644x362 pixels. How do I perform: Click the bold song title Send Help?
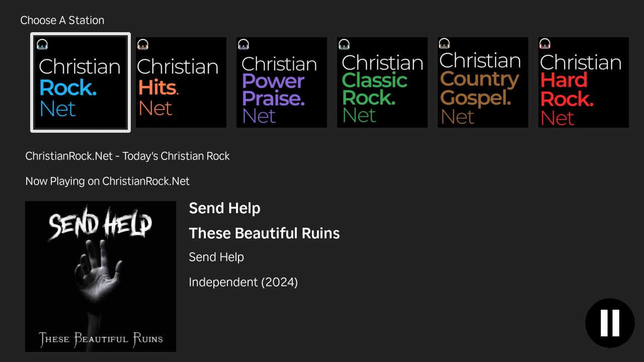pos(224,208)
